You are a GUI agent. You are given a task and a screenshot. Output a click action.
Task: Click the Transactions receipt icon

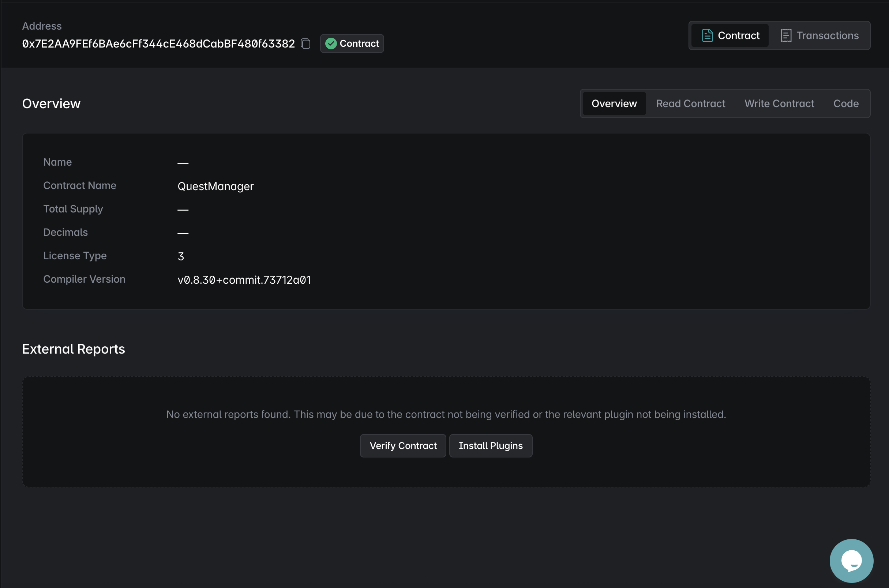(787, 35)
